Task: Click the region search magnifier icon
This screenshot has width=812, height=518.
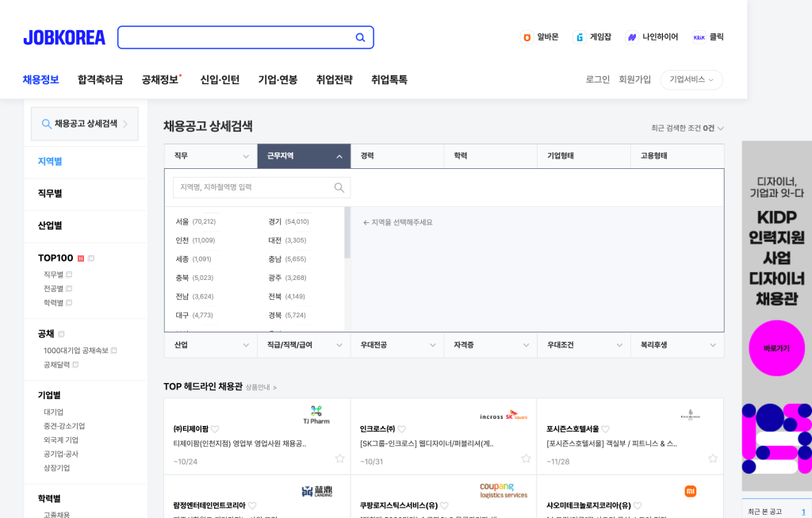Action: 339,188
